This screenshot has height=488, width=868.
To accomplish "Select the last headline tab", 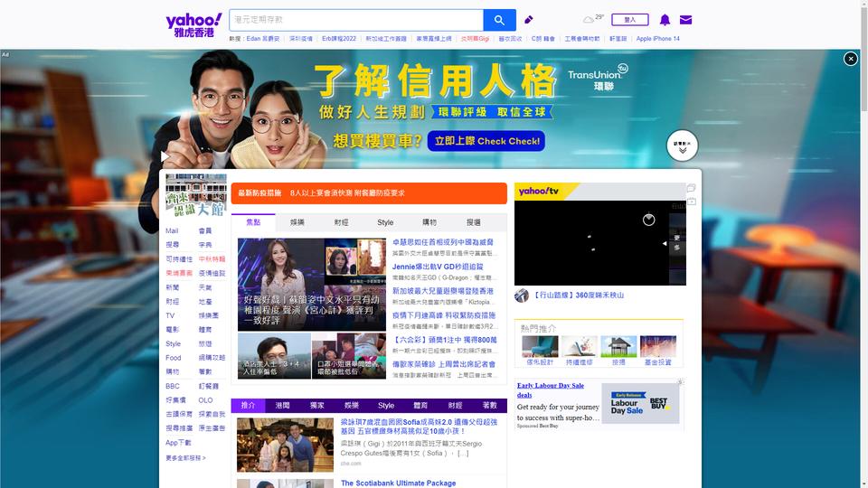I will (x=474, y=222).
